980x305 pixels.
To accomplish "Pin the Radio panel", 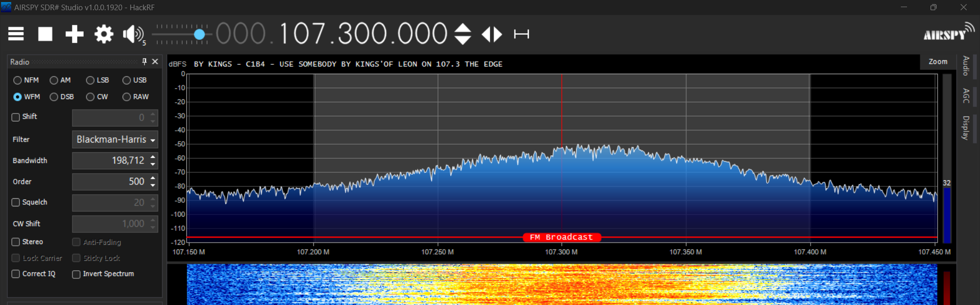I will tap(144, 61).
